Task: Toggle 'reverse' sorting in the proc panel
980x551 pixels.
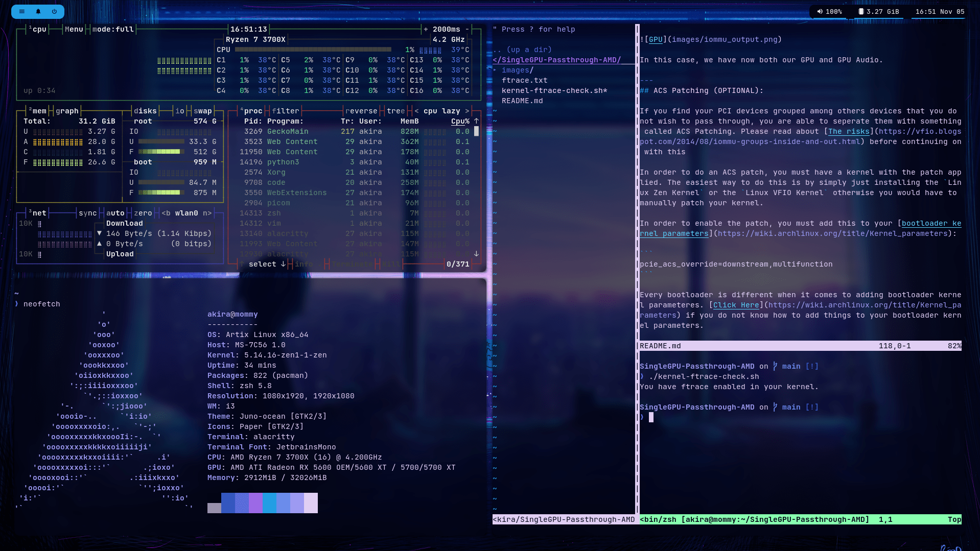Action: (362, 110)
